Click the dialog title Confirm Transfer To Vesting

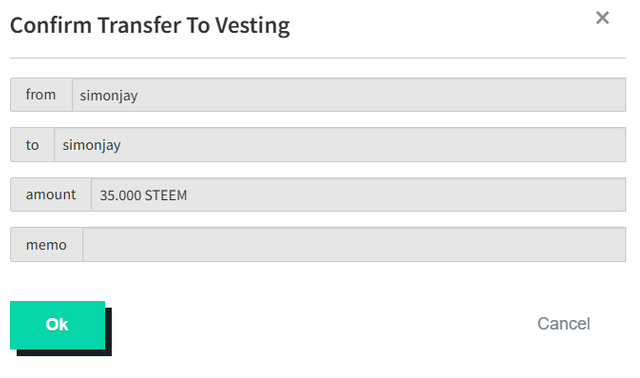150,26
